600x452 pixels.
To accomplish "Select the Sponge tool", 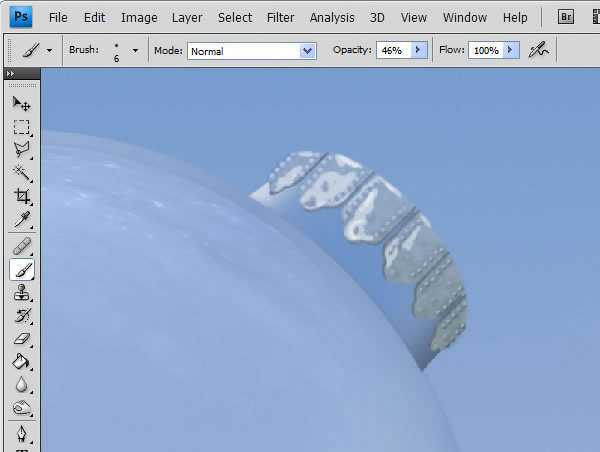I will tap(21, 408).
